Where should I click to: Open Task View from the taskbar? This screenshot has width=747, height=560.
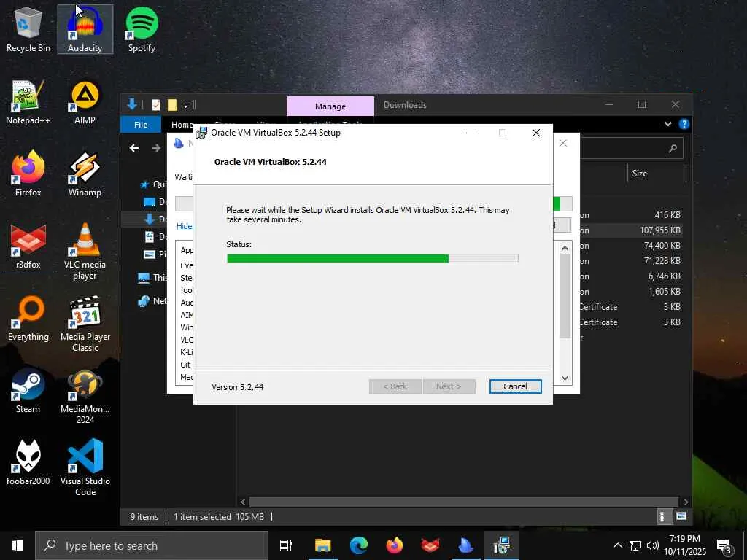[286, 545]
